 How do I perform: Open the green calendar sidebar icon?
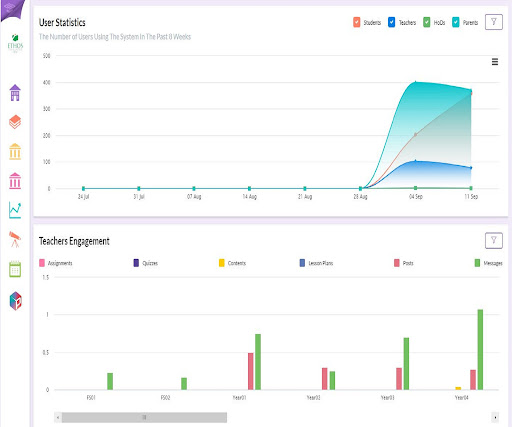tap(15, 269)
